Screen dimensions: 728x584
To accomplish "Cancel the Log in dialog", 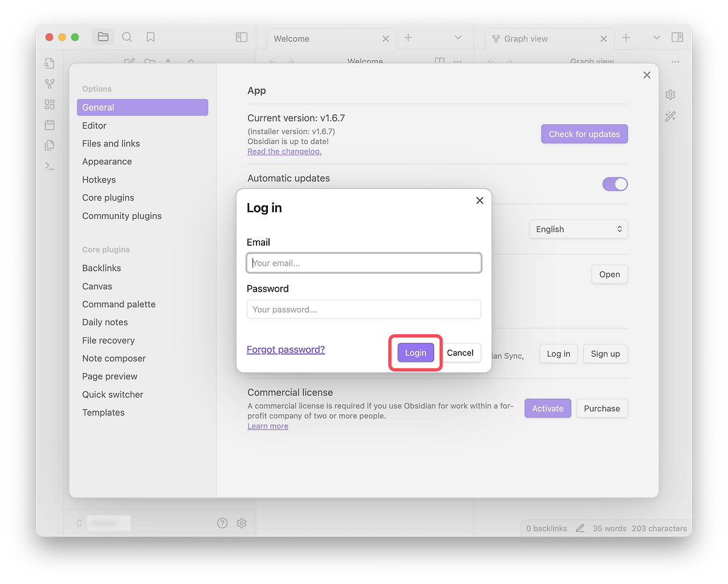I will pyautogui.click(x=460, y=353).
